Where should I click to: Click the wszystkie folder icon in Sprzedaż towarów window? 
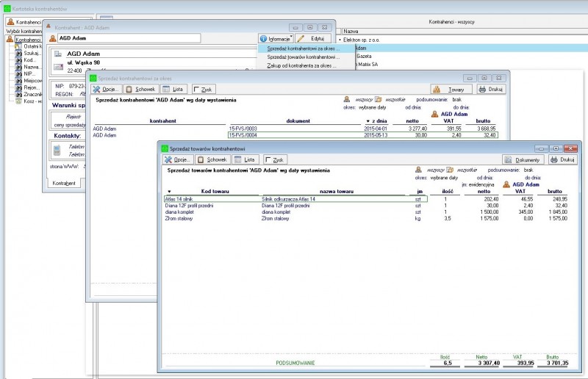point(450,170)
